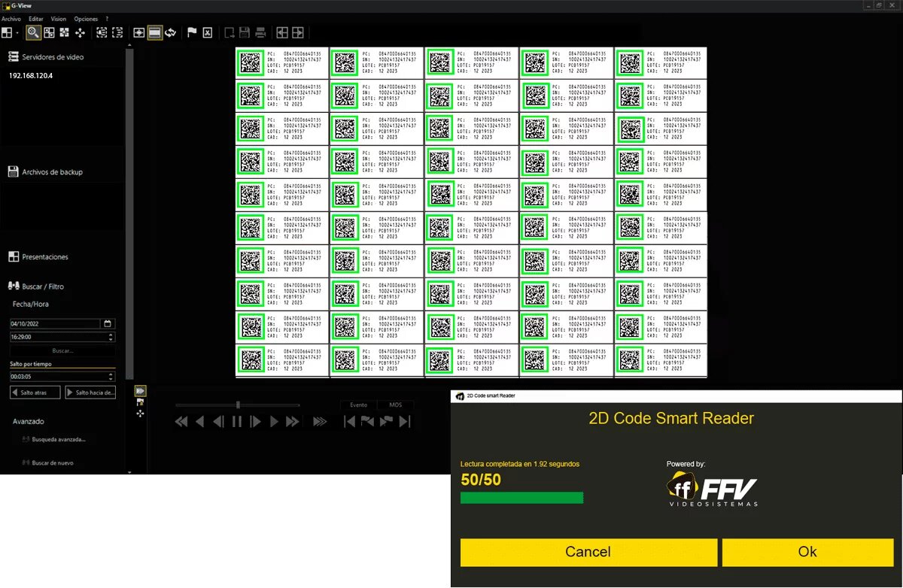The height and width of the screenshot is (588, 903).
Task: Go to the next flagged event
Action: [386, 423]
